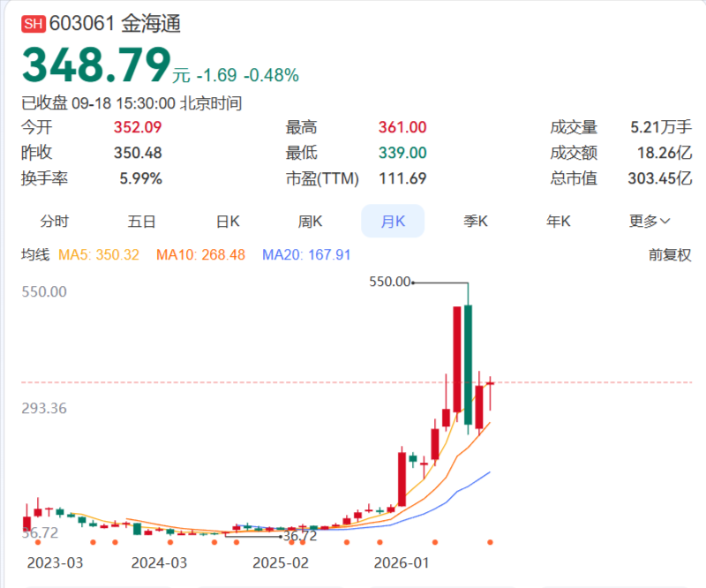
Task: Switch to the 五日 five-day tab
Action: coord(141,222)
